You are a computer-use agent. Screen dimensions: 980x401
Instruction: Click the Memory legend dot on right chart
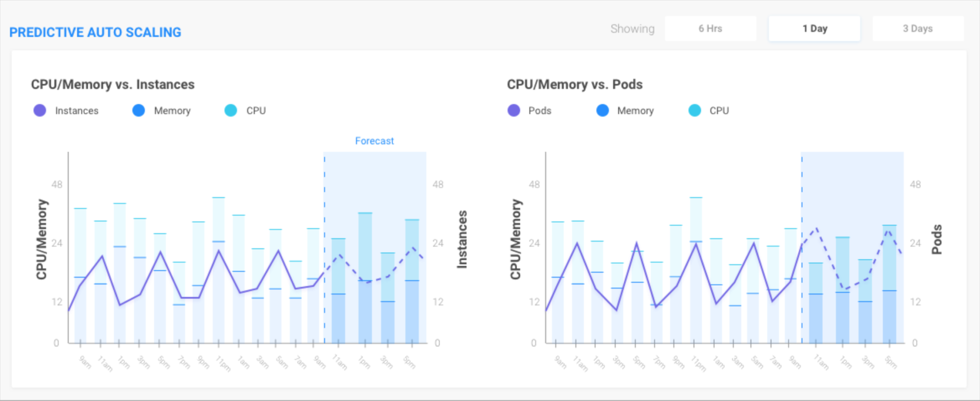point(602,110)
